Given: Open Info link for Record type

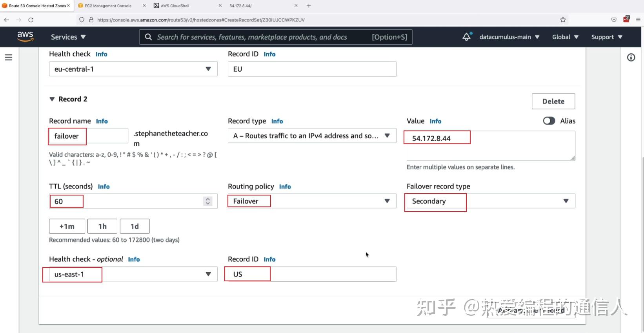Looking at the screenshot, I should pyautogui.click(x=277, y=121).
